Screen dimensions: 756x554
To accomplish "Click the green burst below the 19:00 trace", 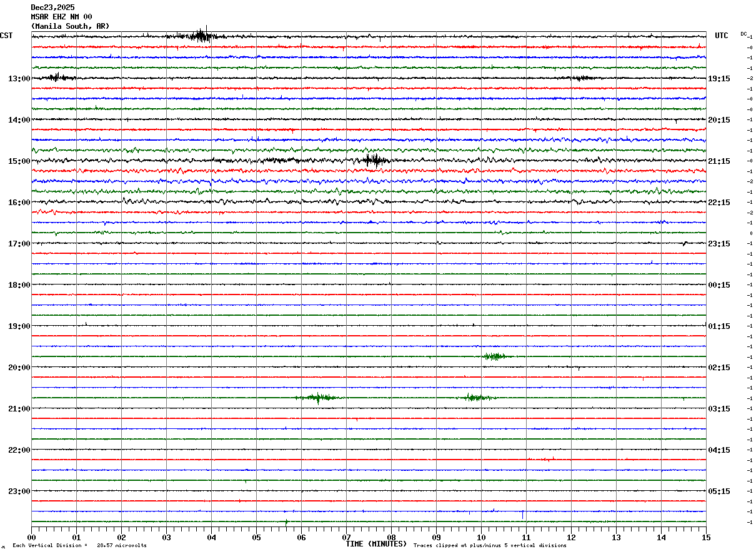I will coord(496,356).
